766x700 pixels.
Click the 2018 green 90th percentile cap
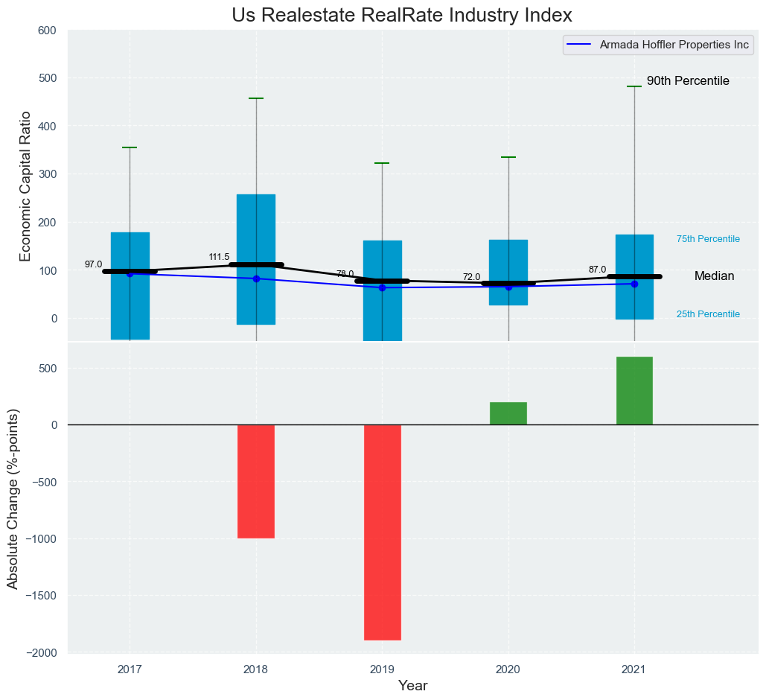pyautogui.click(x=256, y=98)
